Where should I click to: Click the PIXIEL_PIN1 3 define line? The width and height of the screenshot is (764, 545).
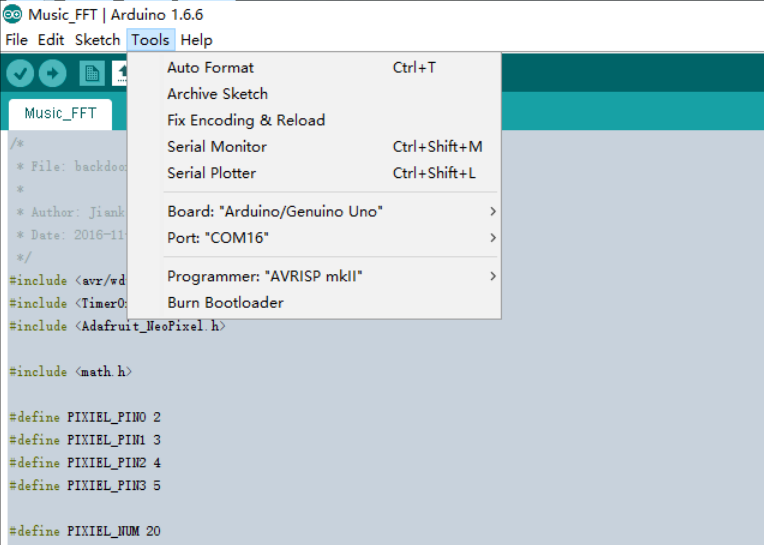click(x=85, y=440)
